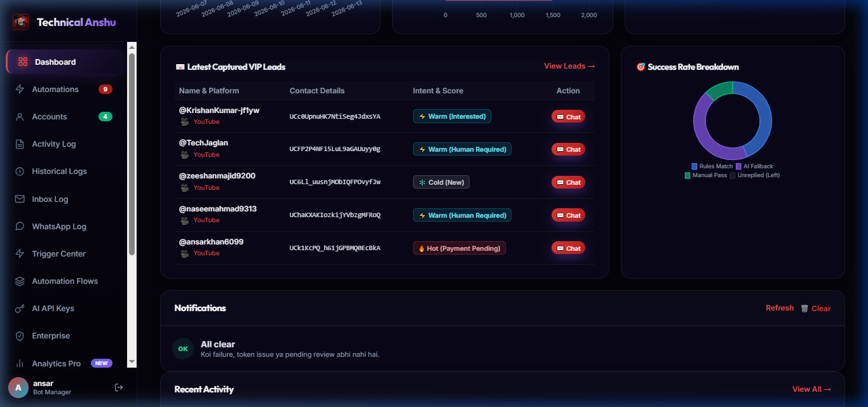This screenshot has height=407, width=868.
Task: Open Enterprise in the sidebar
Action: click(64, 336)
